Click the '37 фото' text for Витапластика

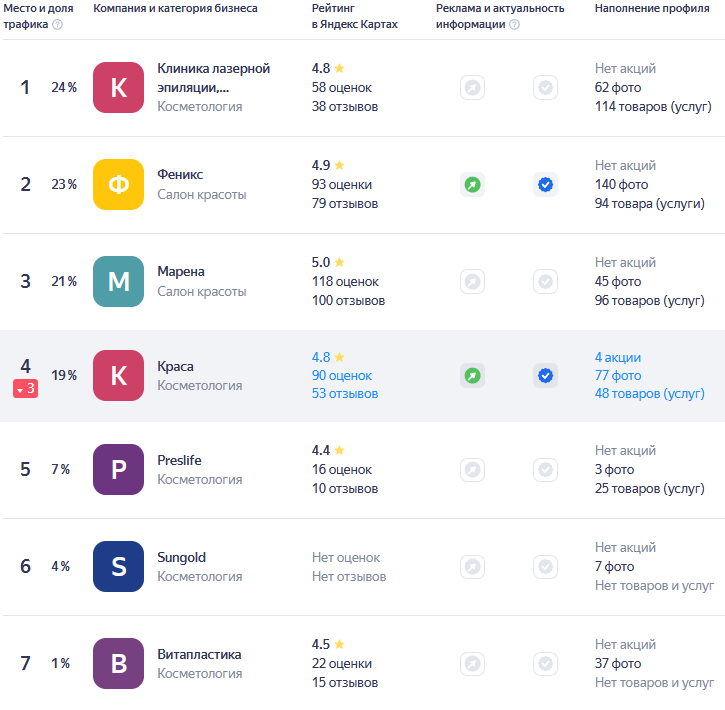(618, 664)
